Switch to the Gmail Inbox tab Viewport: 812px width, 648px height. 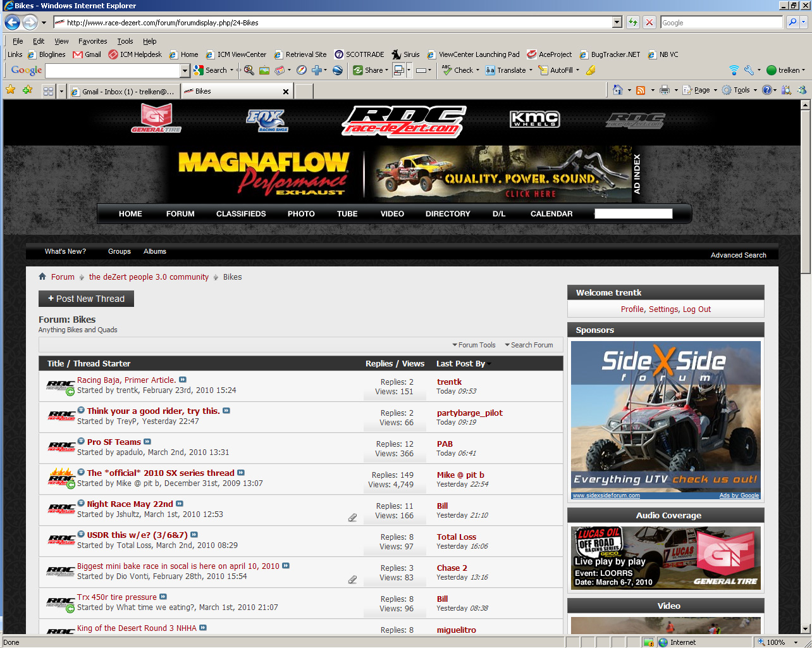(x=124, y=92)
